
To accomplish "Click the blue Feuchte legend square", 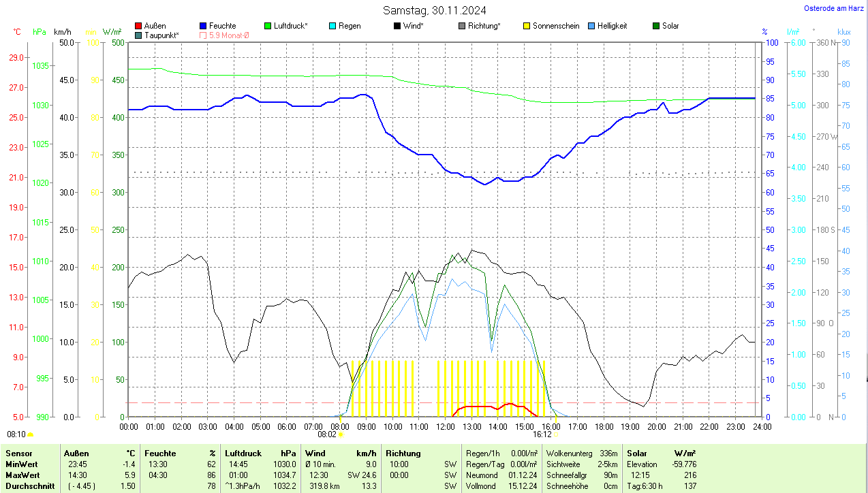I will point(204,26).
